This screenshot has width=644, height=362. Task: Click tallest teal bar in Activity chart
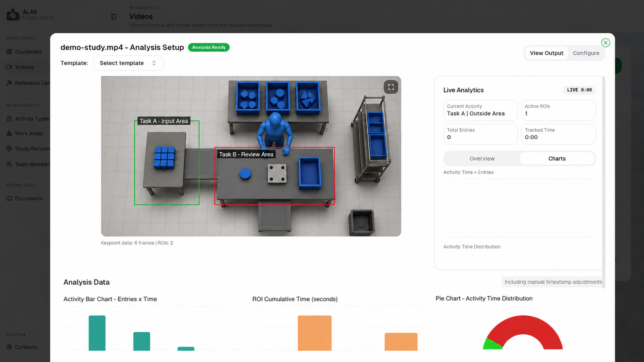tap(97, 333)
